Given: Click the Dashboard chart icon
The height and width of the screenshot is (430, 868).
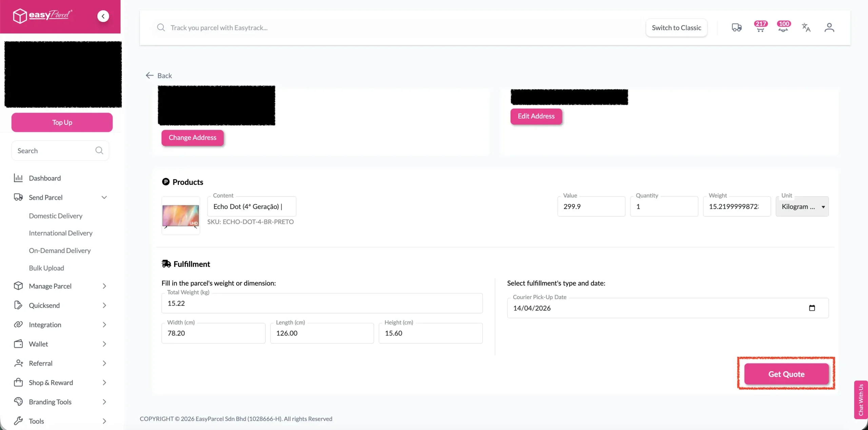Looking at the screenshot, I should click(18, 178).
